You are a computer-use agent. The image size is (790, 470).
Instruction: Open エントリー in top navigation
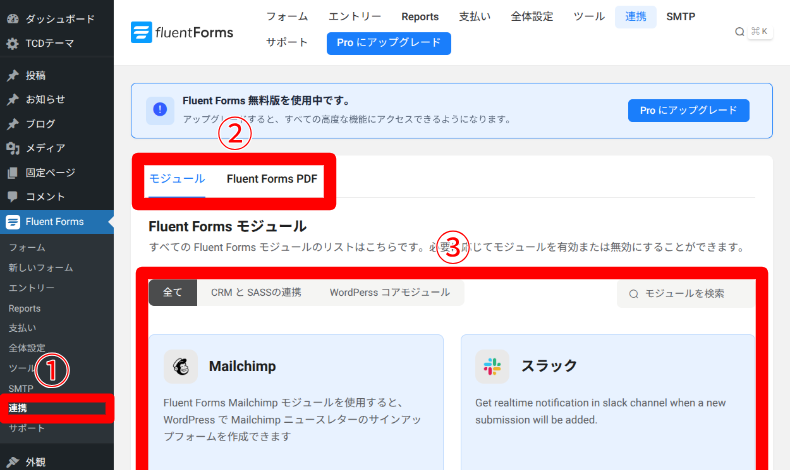(x=354, y=17)
